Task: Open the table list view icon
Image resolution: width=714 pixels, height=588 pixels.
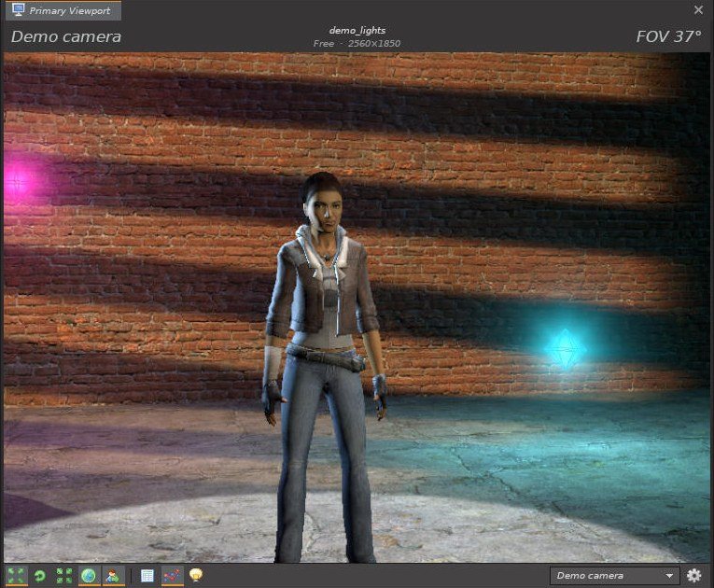Action: (147, 576)
